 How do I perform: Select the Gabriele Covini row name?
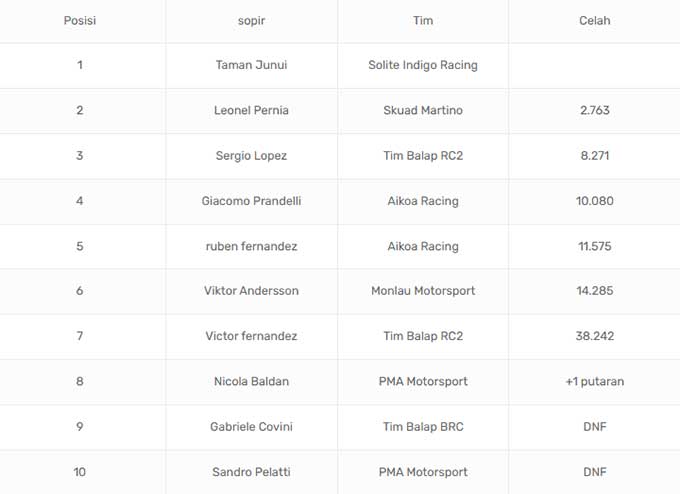click(x=251, y=427)
